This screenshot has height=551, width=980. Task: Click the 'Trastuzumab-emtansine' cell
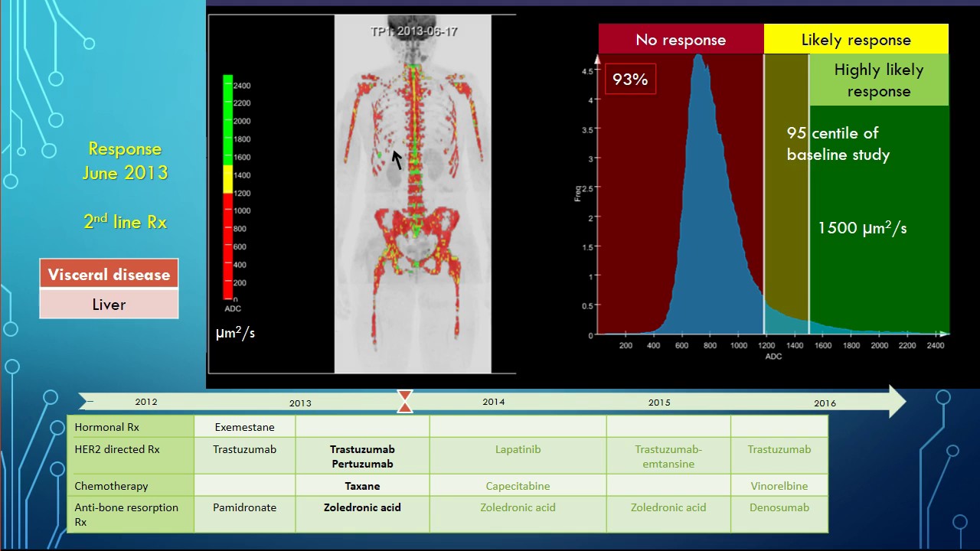tap(668, 456)
